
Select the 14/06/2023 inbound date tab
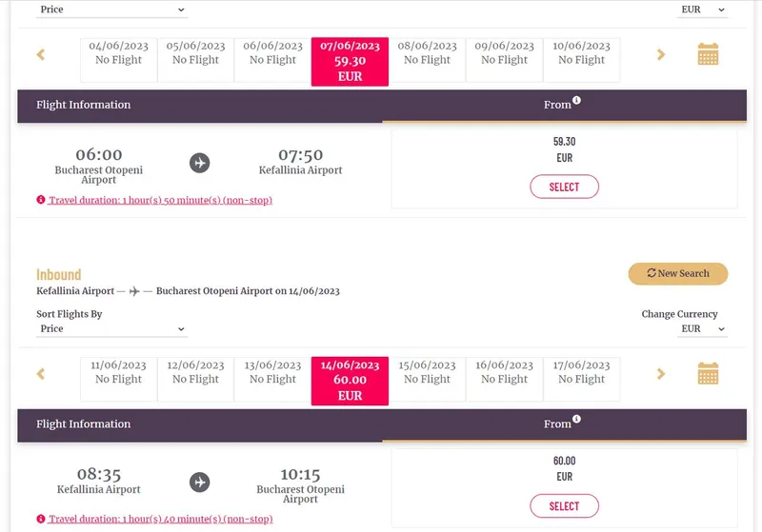click(x=350, y=381)
